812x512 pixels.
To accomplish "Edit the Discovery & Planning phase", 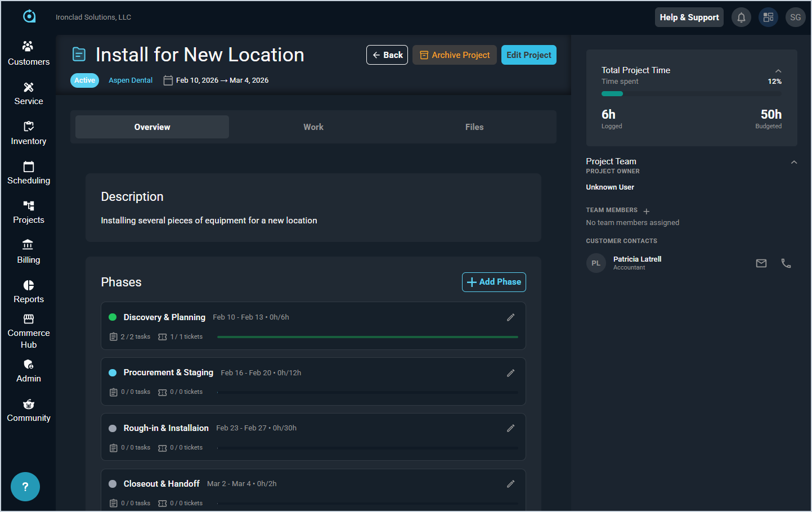I will 510,317.
